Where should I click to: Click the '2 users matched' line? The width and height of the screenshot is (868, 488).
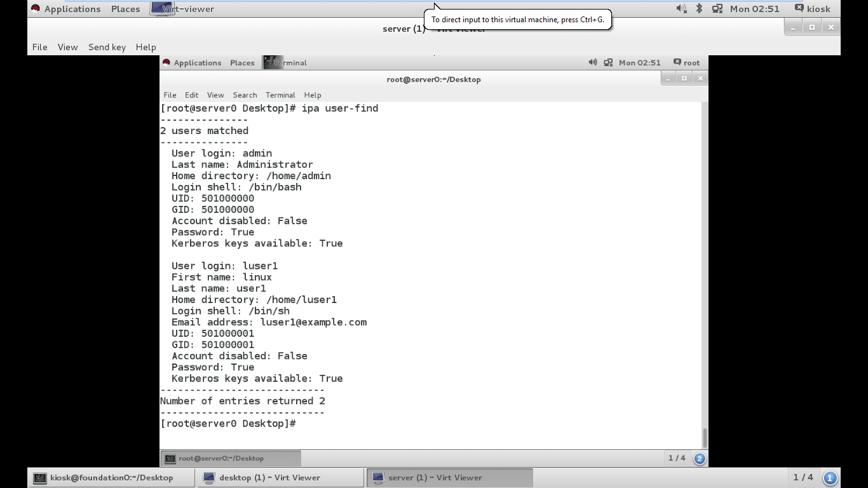204,131
